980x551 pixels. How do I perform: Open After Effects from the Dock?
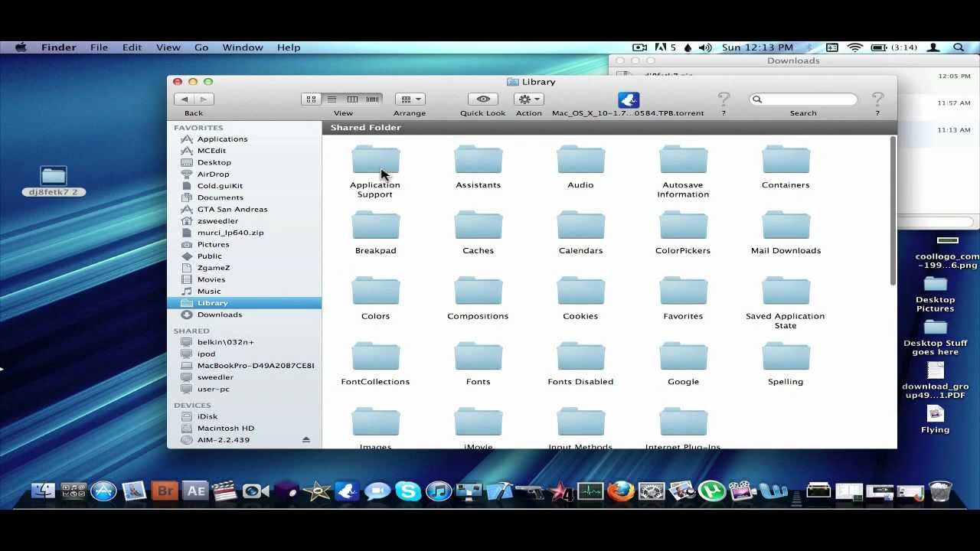(195, 490)
